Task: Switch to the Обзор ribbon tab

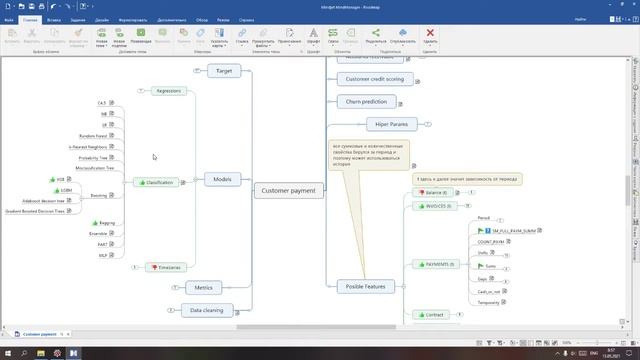Action: [202, 20]
